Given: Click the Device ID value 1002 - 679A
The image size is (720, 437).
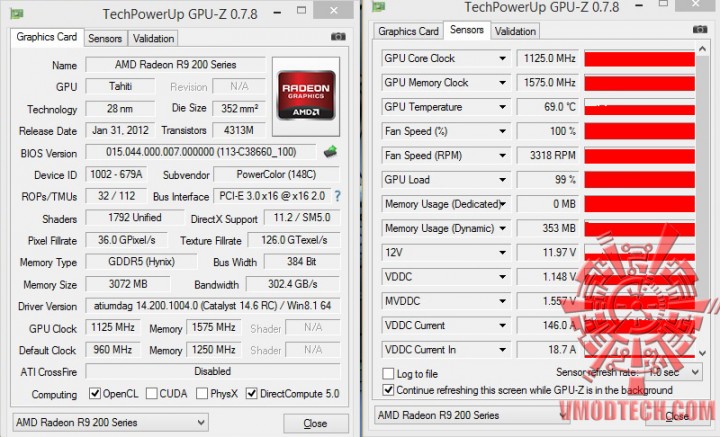Looking at the screenshot, I should tap(116, 174).
